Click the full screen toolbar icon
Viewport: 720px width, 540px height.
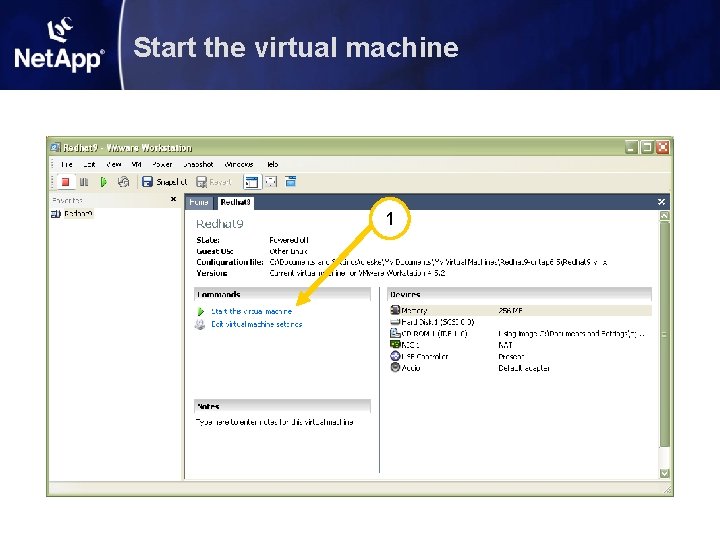click(271, 182)
